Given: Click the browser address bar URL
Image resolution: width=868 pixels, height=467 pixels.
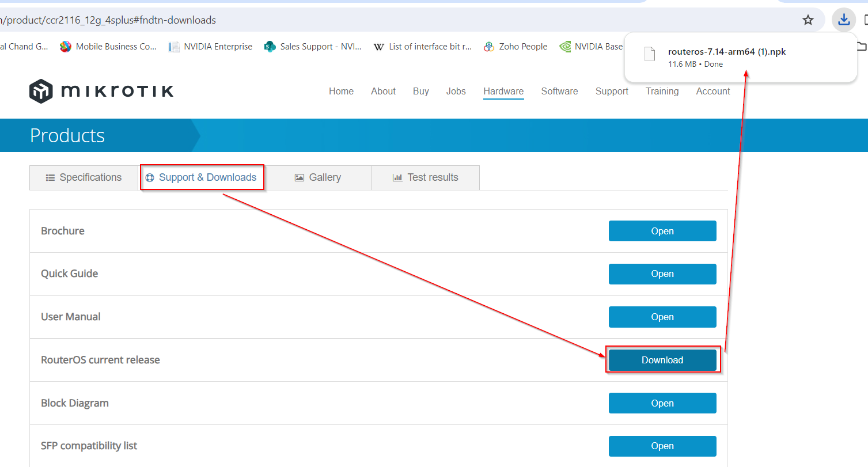Looking at the screenshot, I should click(108, 20).
